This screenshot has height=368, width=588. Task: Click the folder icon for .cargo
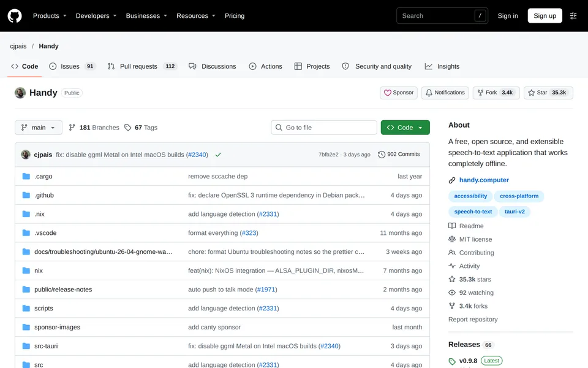click(26, 176)
